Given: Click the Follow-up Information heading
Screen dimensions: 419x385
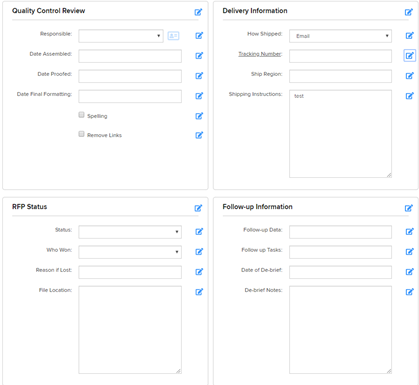Looking at the screenshot, I should 258,207.
